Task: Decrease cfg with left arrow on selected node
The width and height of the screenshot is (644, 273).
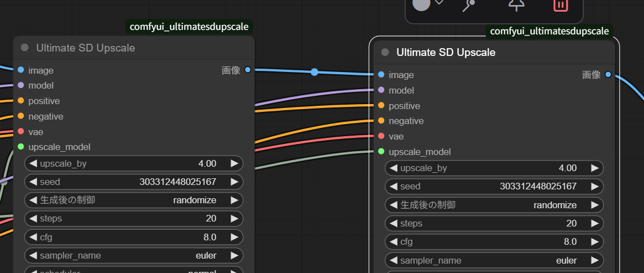Action: pyautogui.click(x=394, y=242)
